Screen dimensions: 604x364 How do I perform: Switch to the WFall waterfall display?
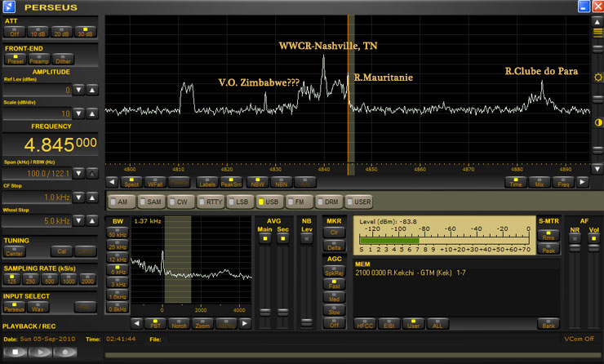155,182
